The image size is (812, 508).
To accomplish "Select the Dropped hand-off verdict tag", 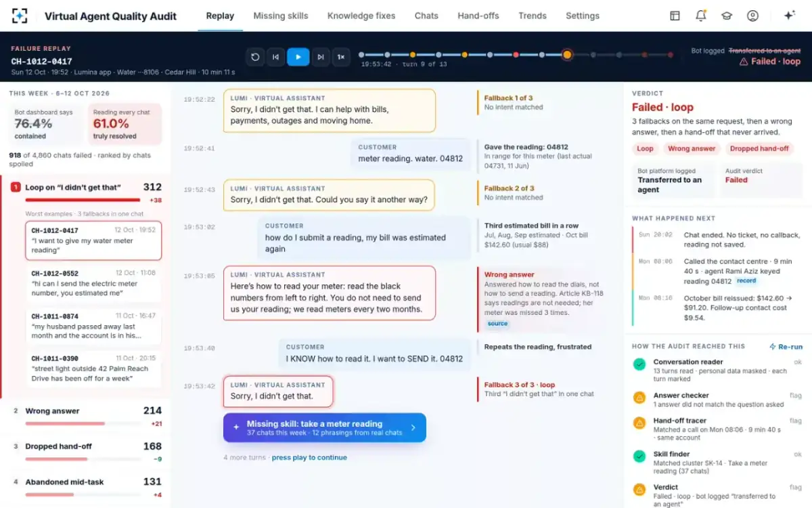I will (x=761, y=148).
